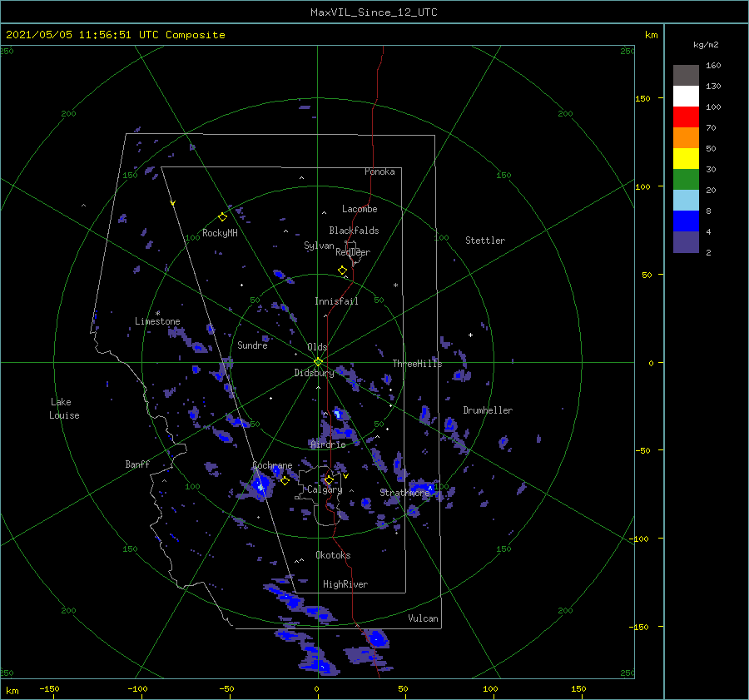
Task: Click the yellow marker on Calgary
Action: [x=329, y=479]
